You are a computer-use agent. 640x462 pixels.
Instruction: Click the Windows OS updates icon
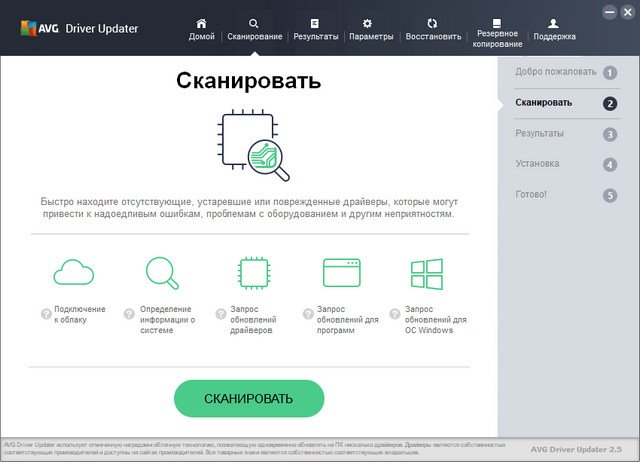pos(425,272)
